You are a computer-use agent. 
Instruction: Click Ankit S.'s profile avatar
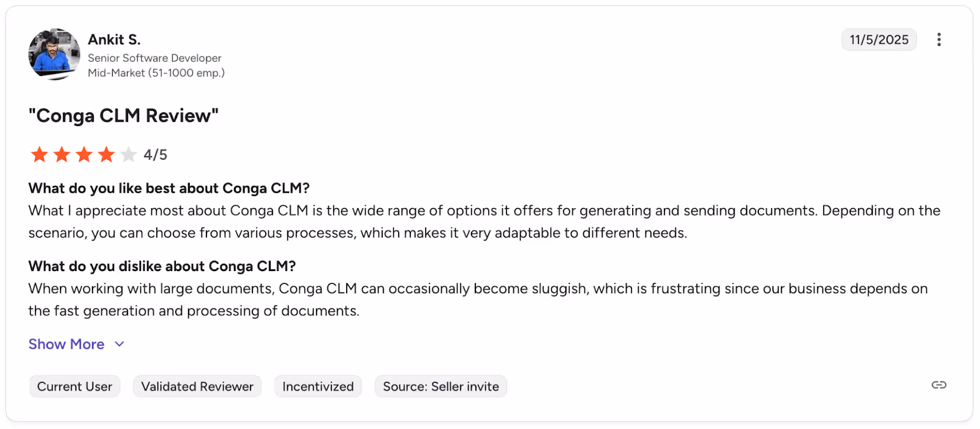(x=54, y=54)
